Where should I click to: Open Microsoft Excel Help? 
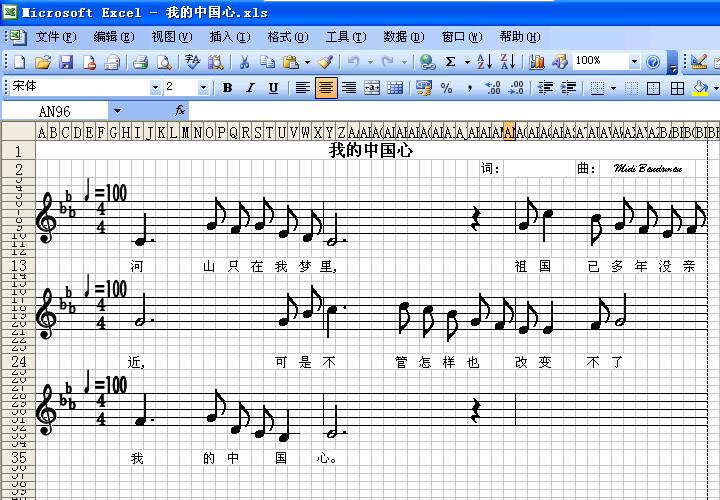[x=653, y=62]
